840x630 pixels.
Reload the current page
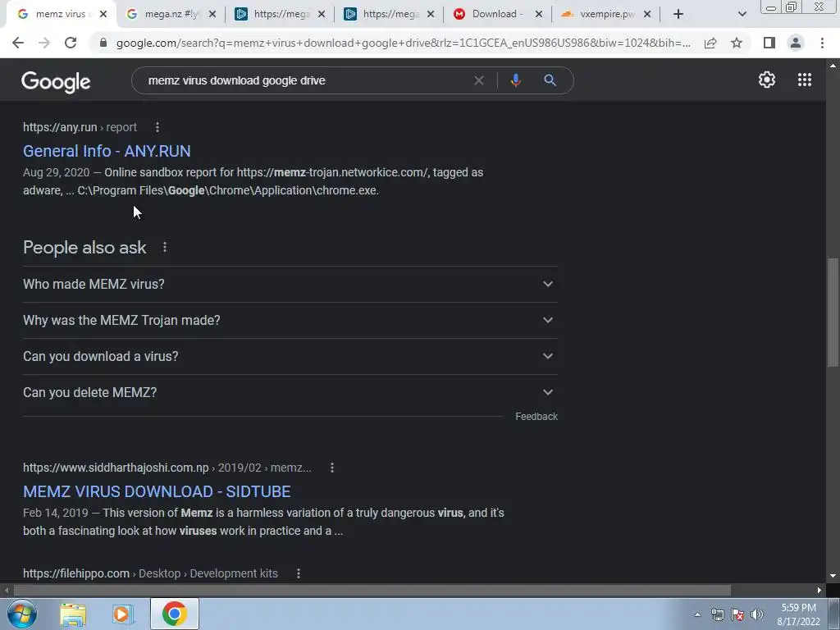[71, 43]
